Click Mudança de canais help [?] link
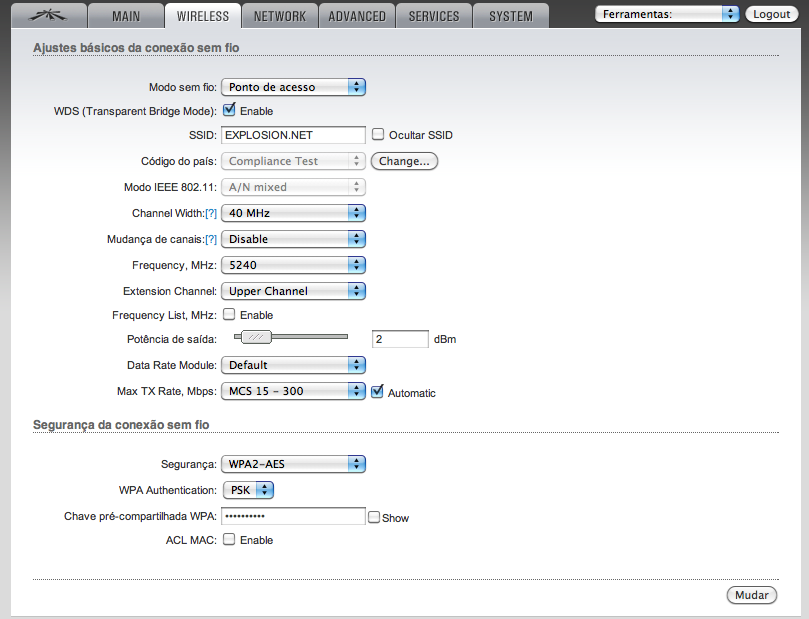 point(210,240)
